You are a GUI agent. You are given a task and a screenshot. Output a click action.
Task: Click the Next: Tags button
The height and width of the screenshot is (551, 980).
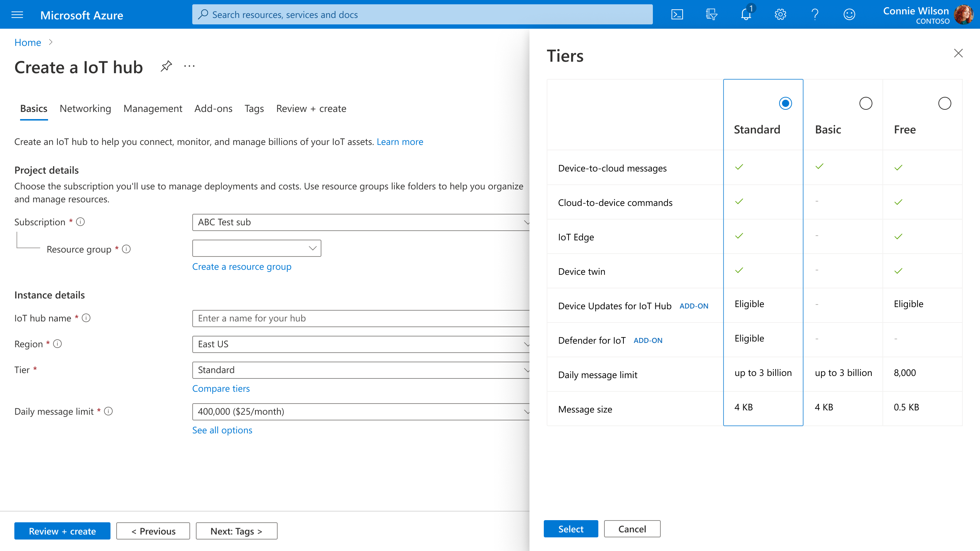click(x=236, y=531)
